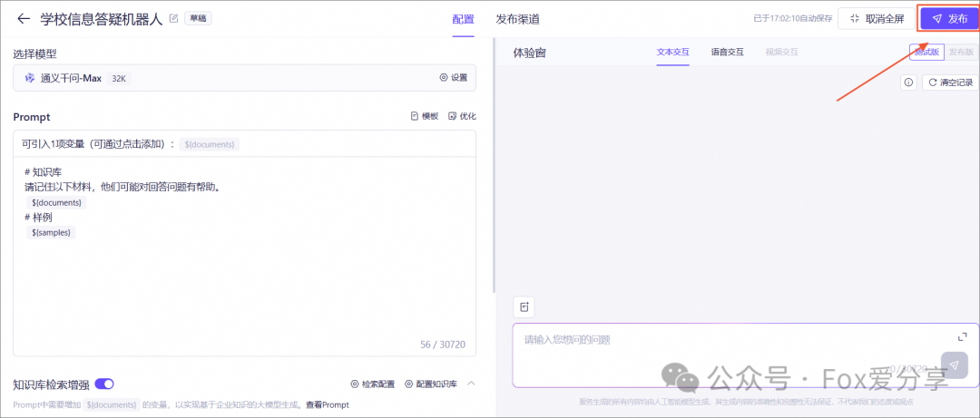Send message with the paper plane button
Image resolution: width=980 pixels, height=418 pixels.
click(x=954, y=365)
